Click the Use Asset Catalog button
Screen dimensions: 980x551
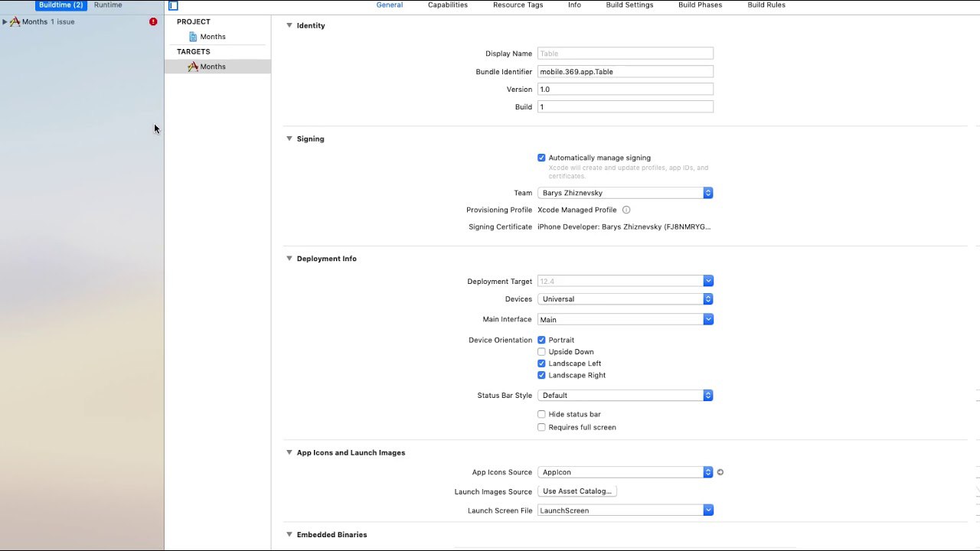(577, 491)
